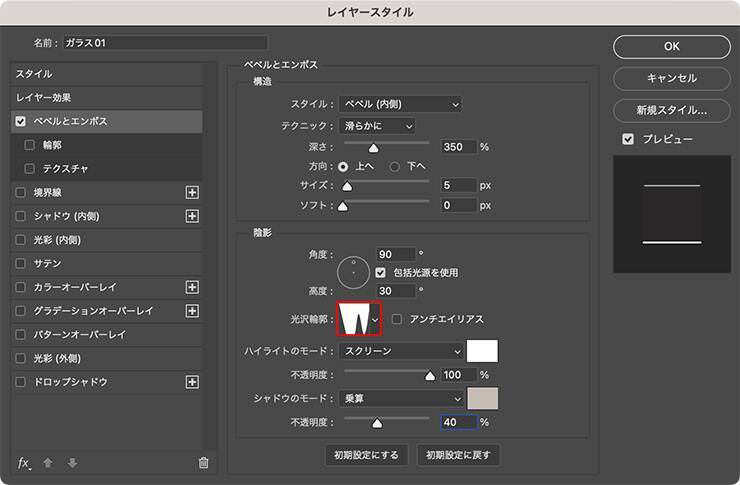Expand the テクニック dropdown

click(x=377, y=125)
